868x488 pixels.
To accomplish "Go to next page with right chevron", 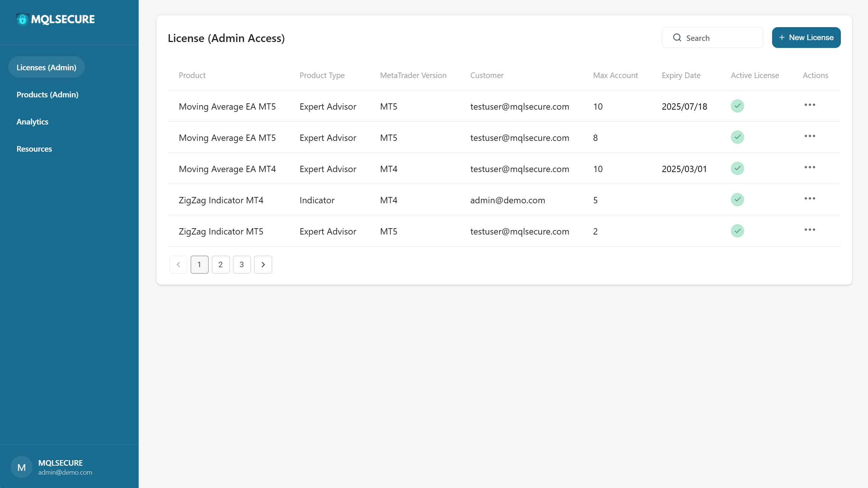I will (263, 265).
